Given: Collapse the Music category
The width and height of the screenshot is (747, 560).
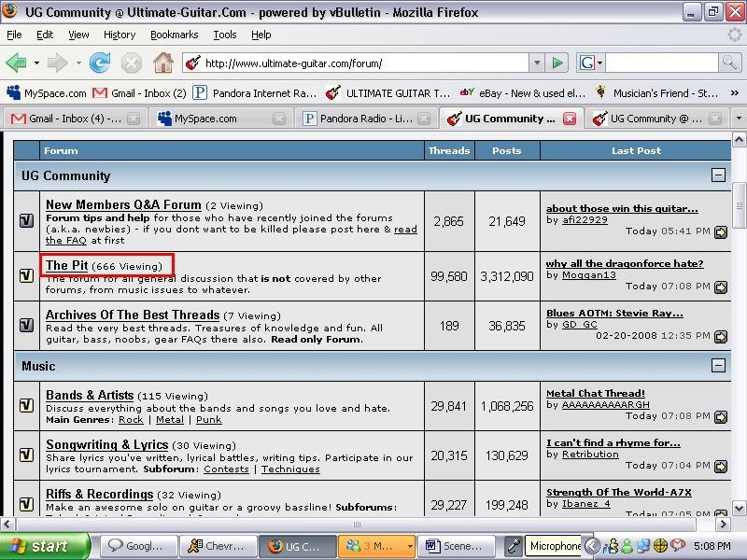Looking at the screenshot, I should 718,365.
